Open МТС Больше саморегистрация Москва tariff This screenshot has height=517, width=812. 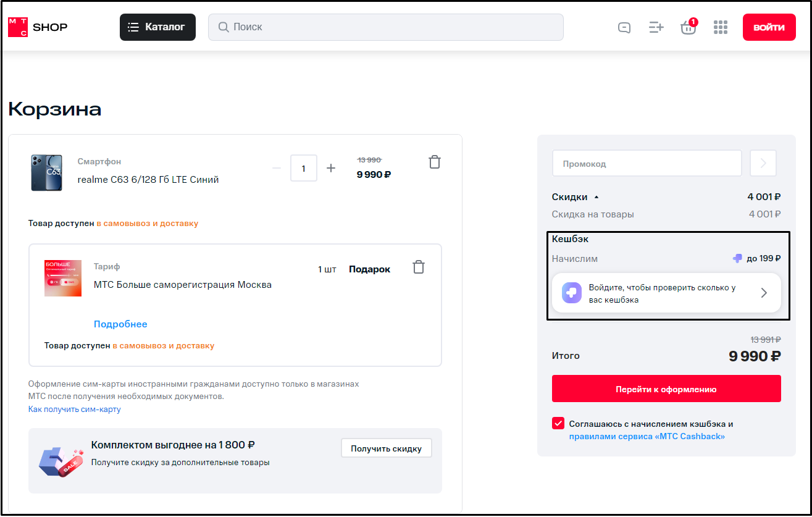click(x=183, y=285)
